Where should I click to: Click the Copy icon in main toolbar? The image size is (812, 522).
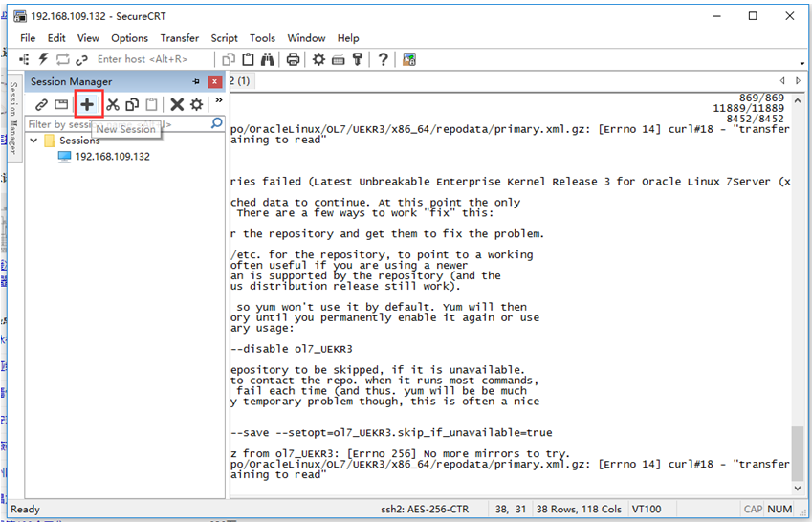coord(229,60)
